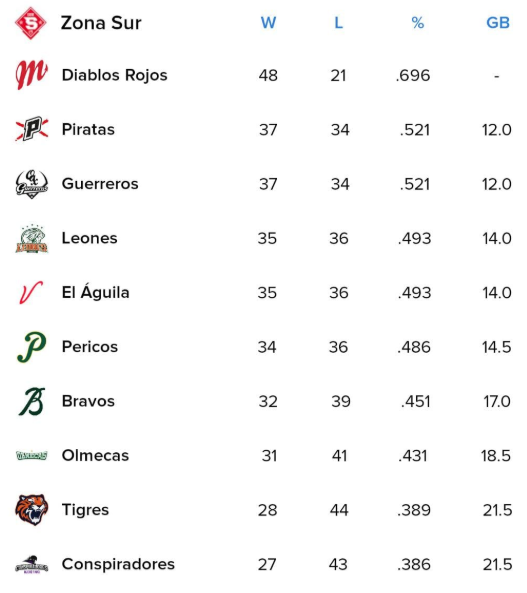The height and width of the screenshot is (593, 527).
Task: Open the Piratas team name link
Action: click(x=88, y=129)
